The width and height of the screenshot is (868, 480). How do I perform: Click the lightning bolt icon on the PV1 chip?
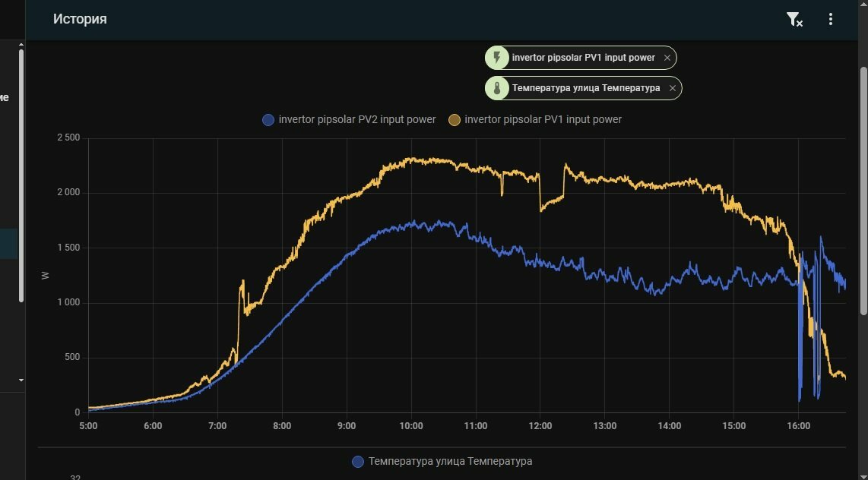point(497,58)
